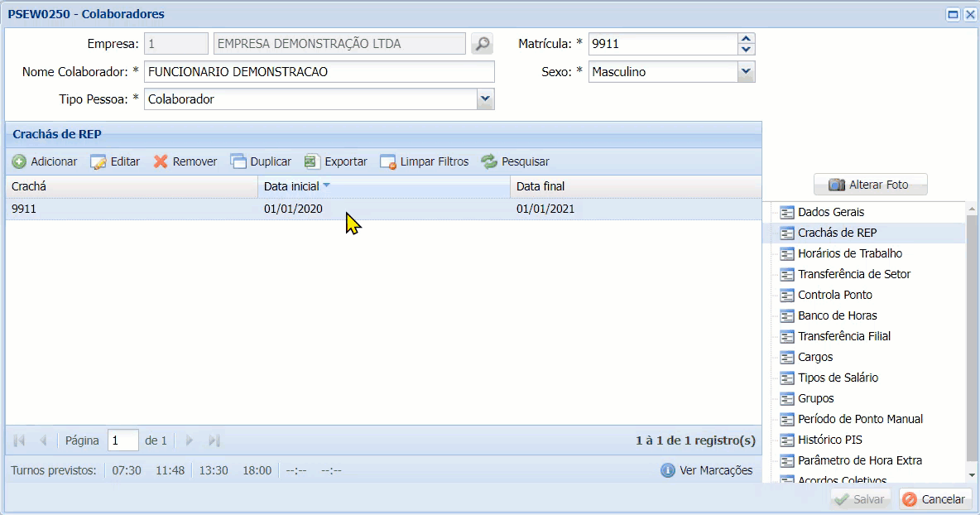This screenshot has height=515, width=980.
Task: Open the Tipo Pessoa dropdown
Action: click(x=486, y=99)
